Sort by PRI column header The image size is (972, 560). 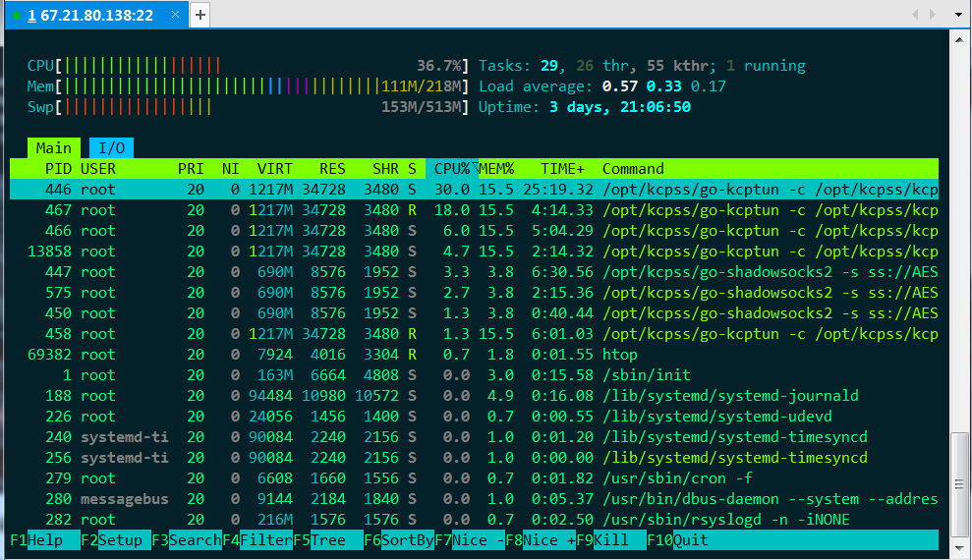click(191, 169)
